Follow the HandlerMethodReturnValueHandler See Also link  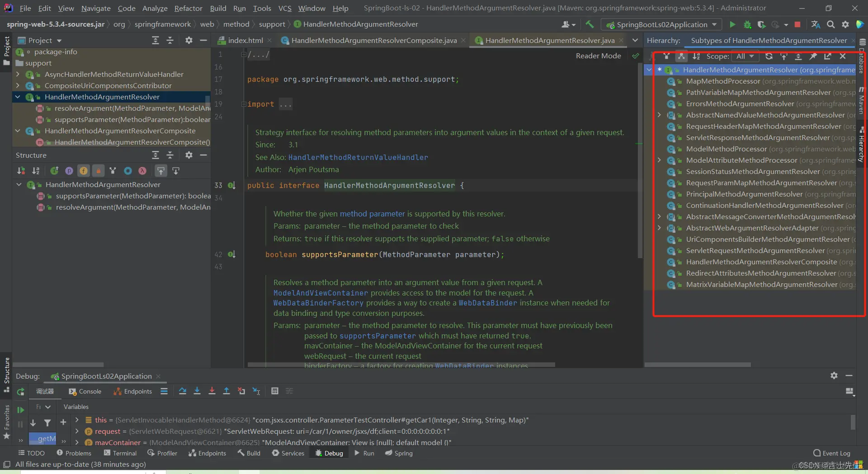click(358, 157)
